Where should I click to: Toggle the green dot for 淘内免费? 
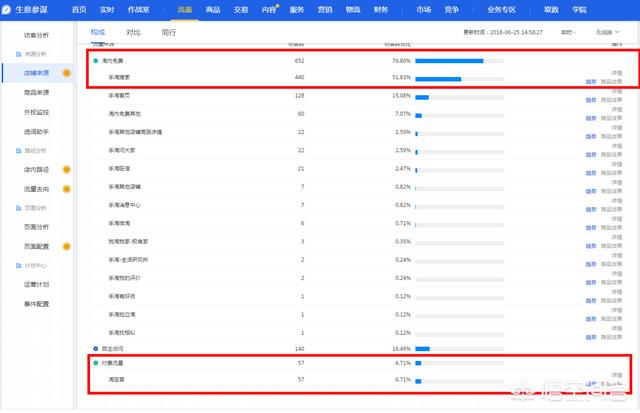96,61
